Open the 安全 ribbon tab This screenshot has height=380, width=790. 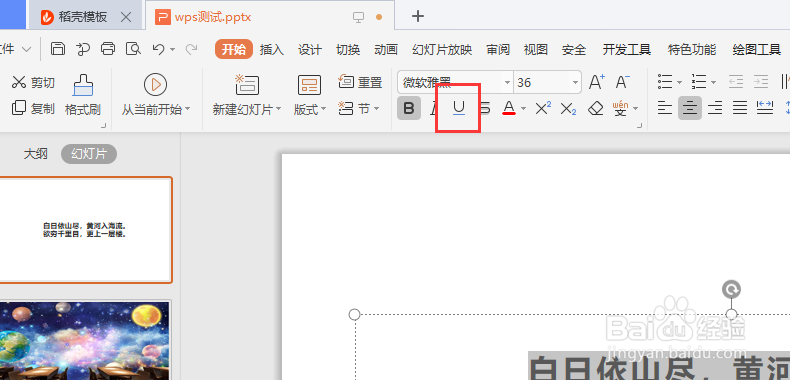(574, 49)
